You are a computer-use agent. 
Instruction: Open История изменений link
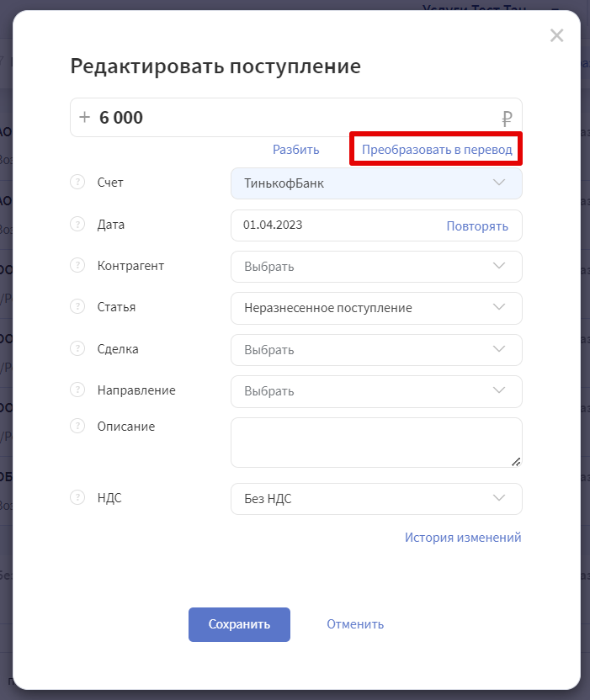(463, 537)
